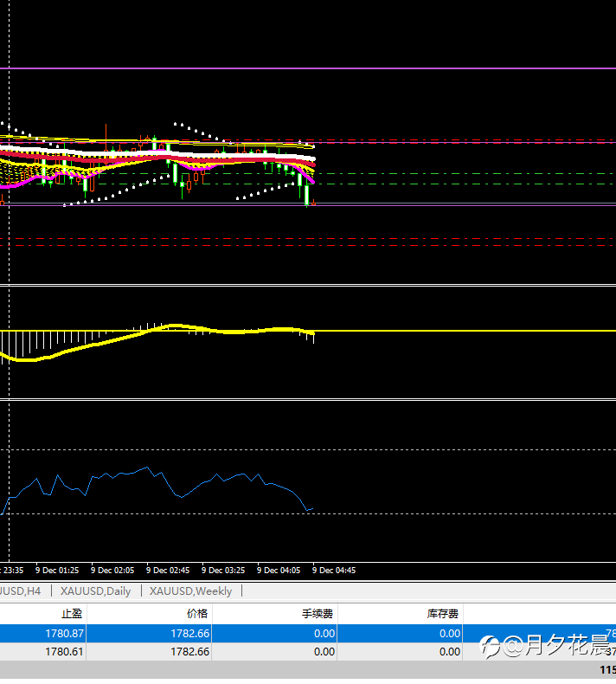Click the 1782.66 price in the highlighted row
The width and height of the screenshot is (616, 684).
coord(191,633)
